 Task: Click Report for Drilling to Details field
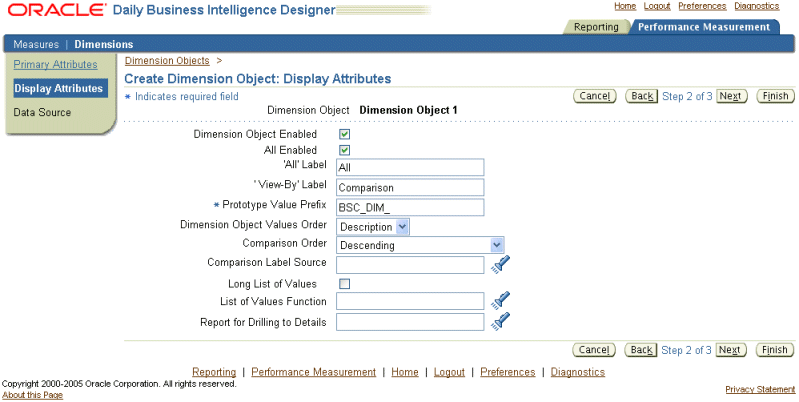point(410,322)
